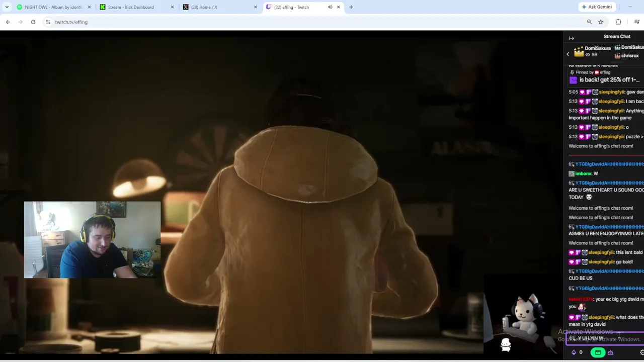
Task: View site information for twitch.tv
Action: tap(48, 22)
